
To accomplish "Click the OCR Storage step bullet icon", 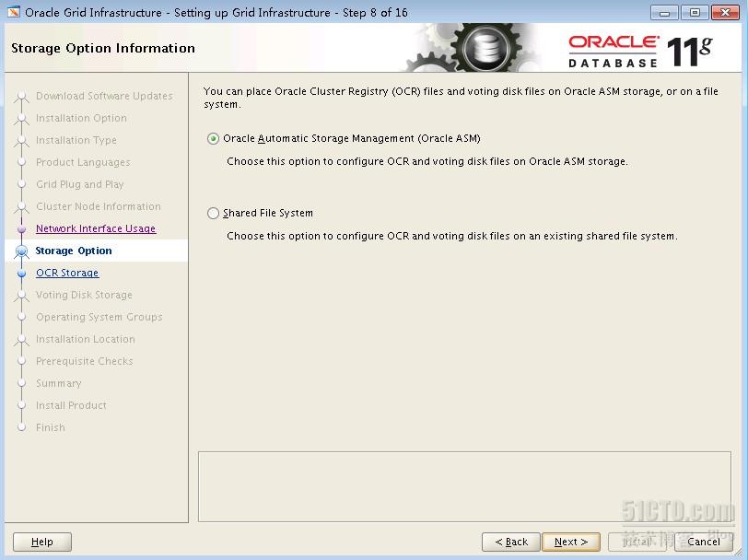I will pos(21,274).
